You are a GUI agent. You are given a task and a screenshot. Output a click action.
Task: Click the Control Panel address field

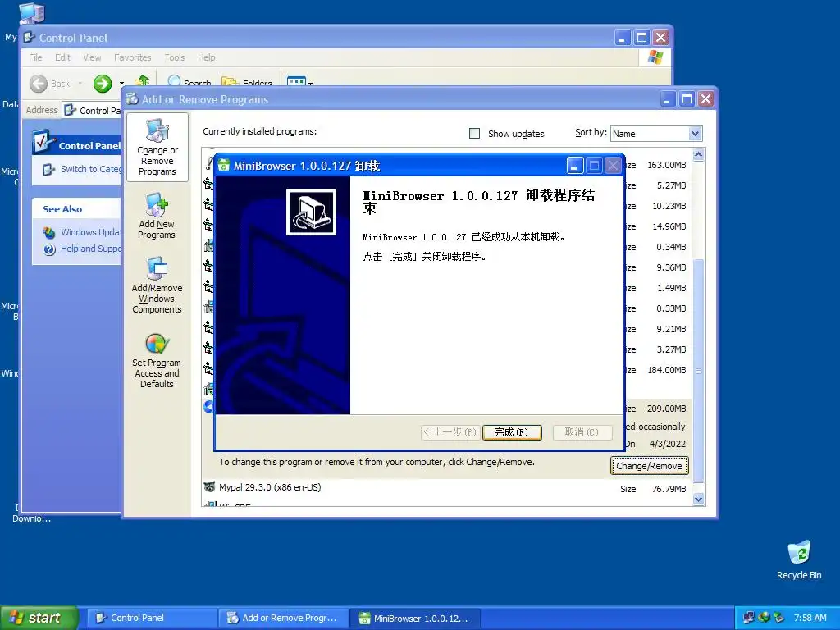click(x=92, y=111)
